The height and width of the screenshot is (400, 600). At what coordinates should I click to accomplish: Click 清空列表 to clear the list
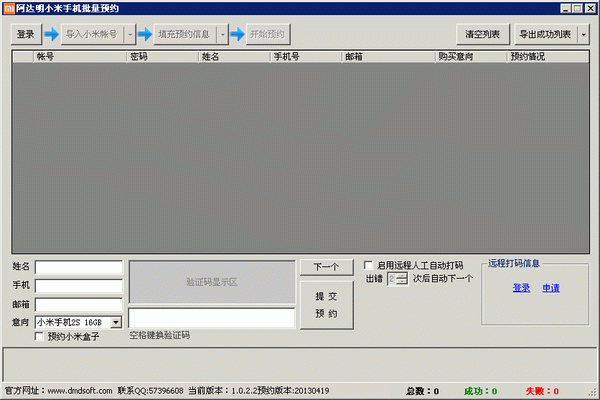tap(482, 34)
